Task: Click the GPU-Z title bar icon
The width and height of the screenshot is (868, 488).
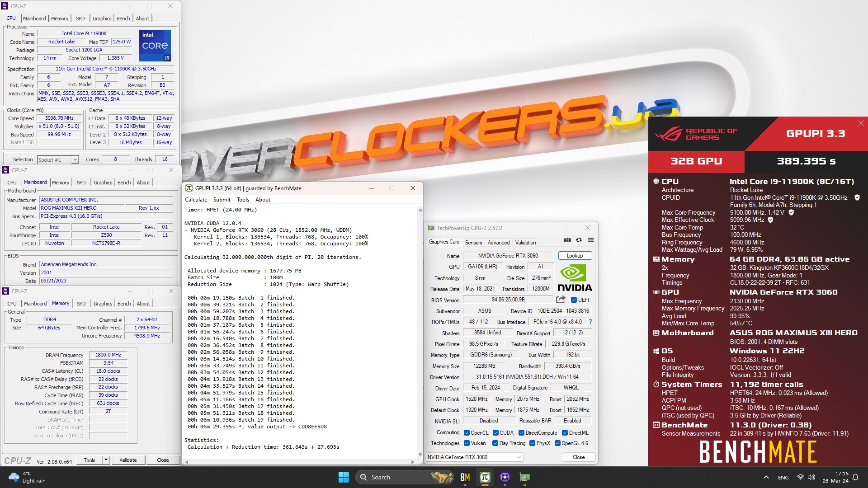Action: pos(431,228)
